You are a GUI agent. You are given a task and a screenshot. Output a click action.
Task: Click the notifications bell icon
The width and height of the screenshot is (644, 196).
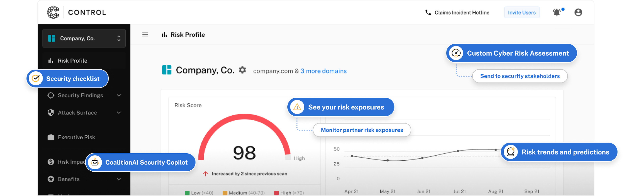coord(556,13)
